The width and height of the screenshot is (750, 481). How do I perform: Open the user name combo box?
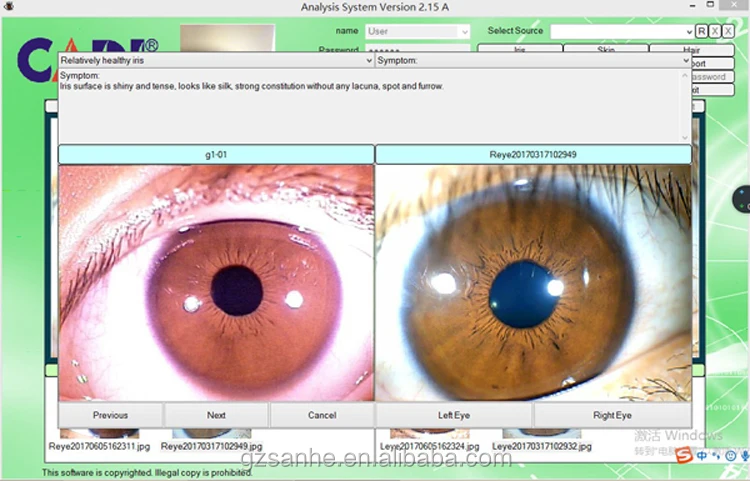pos(416,32)
